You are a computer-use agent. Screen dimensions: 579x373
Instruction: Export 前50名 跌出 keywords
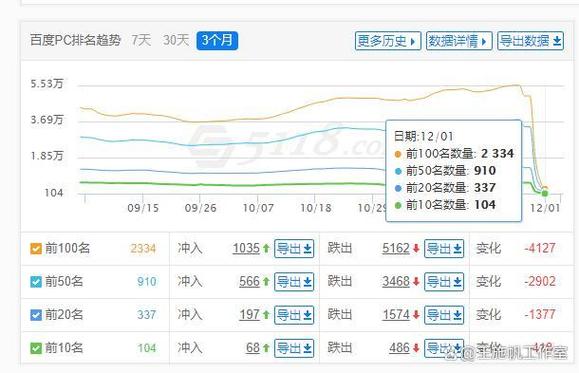[x=444, y=282]
